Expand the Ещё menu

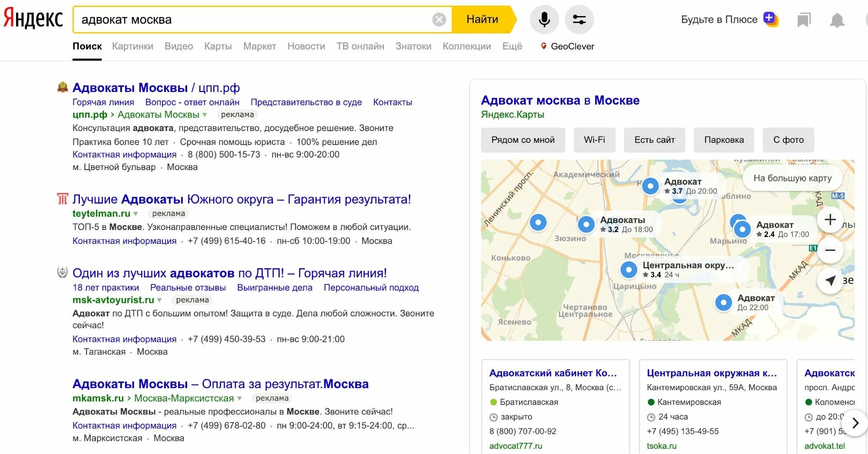click(512, 46)
